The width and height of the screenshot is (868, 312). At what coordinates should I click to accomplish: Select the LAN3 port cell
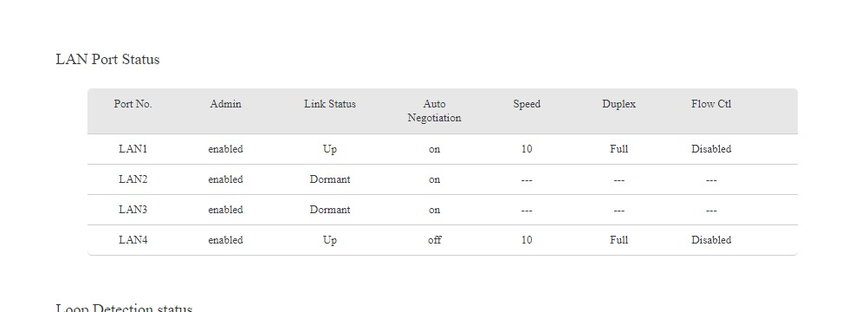coord(133,210)
